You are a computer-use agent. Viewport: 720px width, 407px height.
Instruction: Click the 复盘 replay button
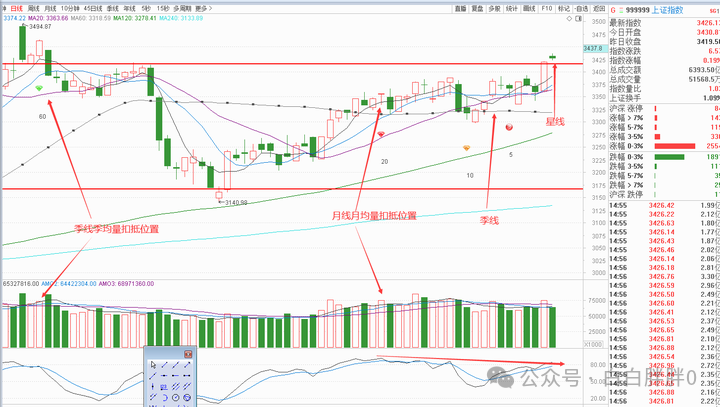[478, 9]
